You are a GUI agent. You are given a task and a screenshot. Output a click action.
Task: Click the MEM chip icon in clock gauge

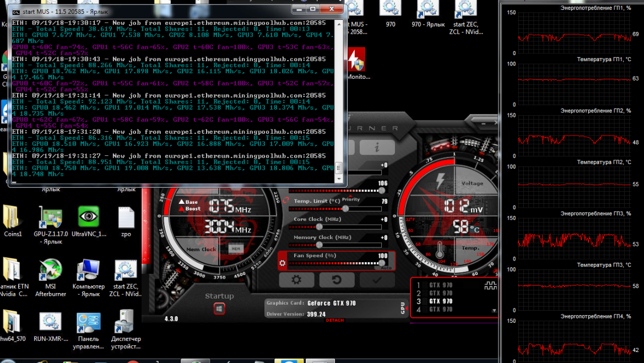pyautogui.click(x=236, y=249)
